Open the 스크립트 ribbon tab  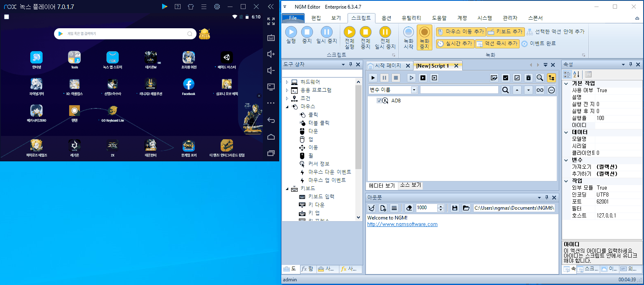coord(361,18)
